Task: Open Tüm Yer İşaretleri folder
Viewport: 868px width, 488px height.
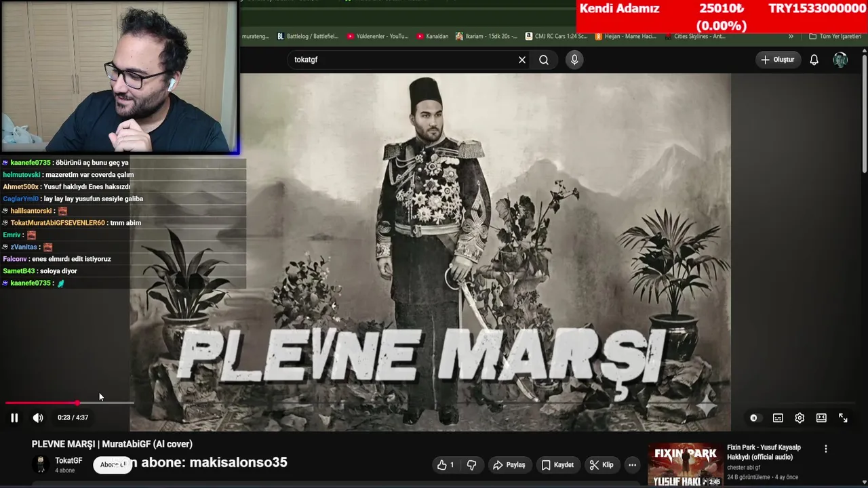Action: [x=835, y=37]
